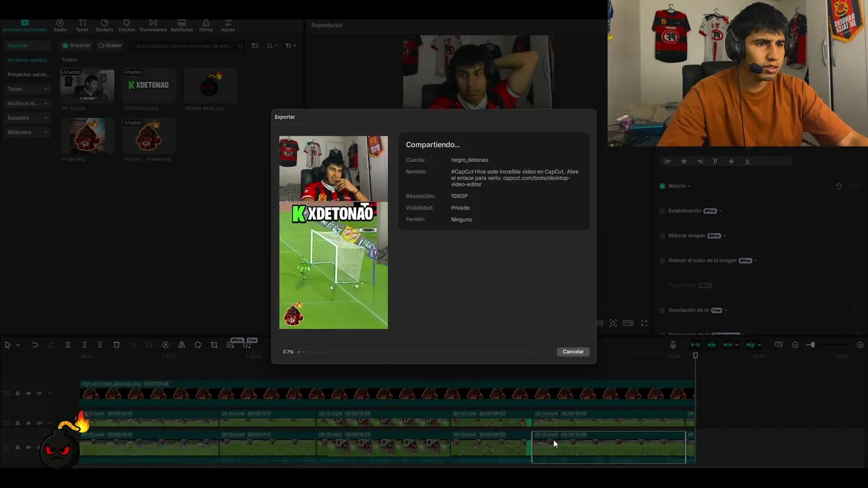Enable the Estabilización checkbox
This screenshot has height=488, width=868.
(663, 211)
